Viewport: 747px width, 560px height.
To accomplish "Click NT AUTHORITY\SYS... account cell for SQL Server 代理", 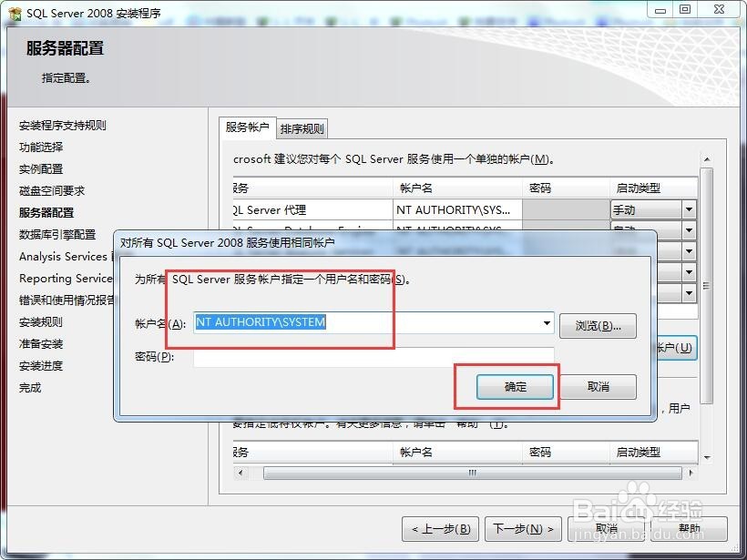I will pos(457,209).
